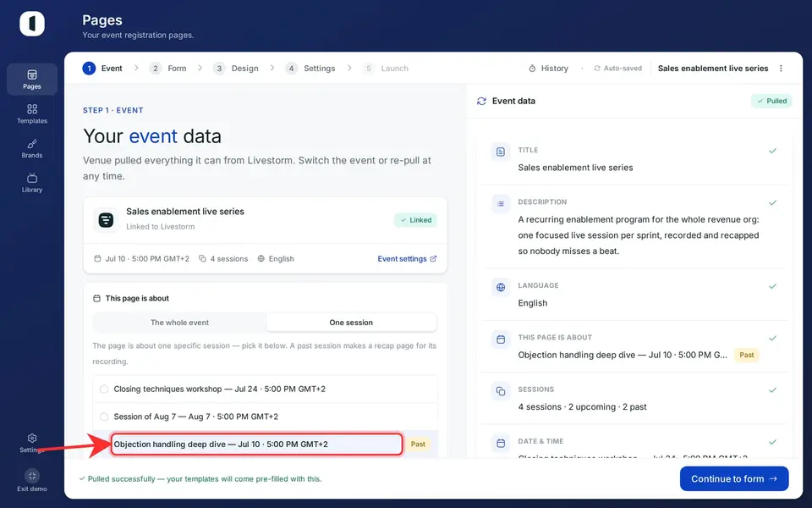
Task: Click the Exit demo icon
Action: point(32,475)
